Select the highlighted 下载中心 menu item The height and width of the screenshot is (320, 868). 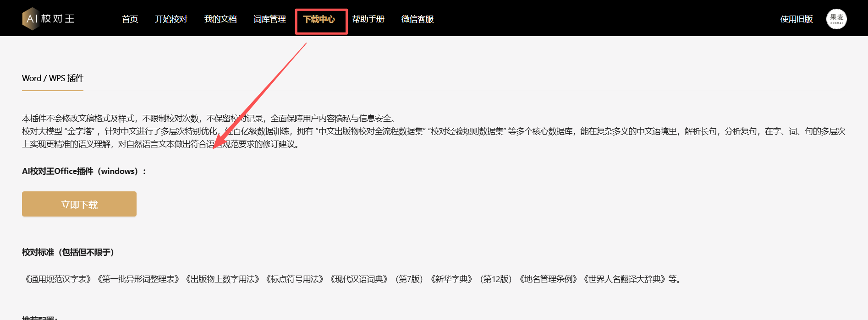(319, 19)
